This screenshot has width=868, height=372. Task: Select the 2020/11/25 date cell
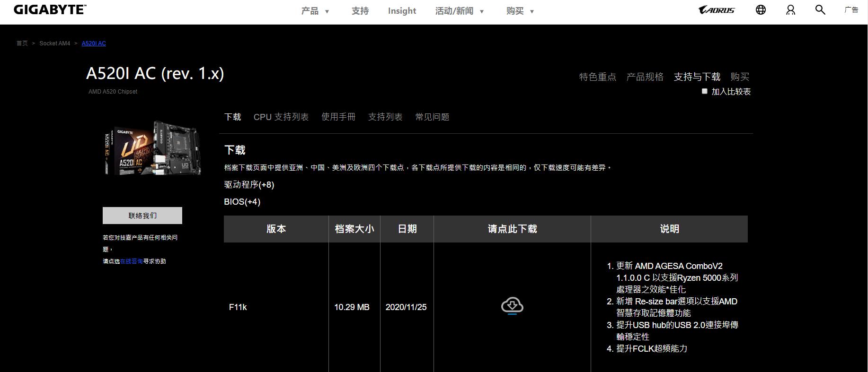406,307
